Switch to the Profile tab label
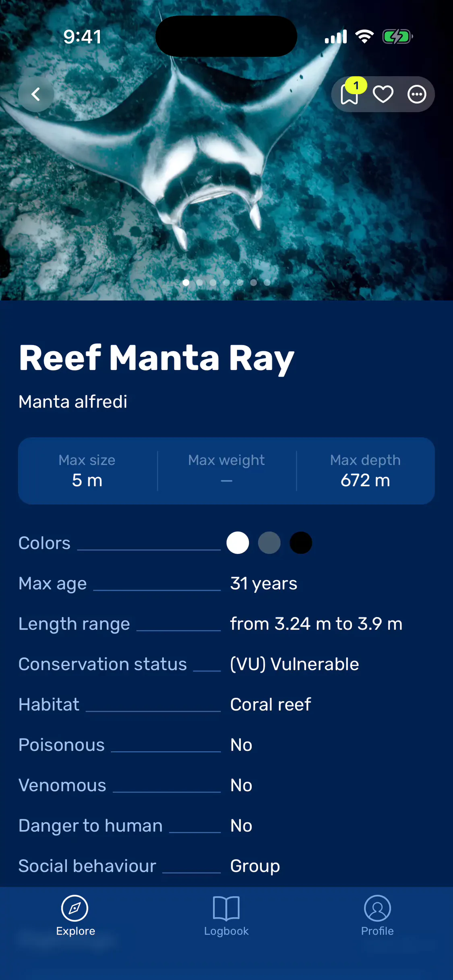Screen dimensions: 453x980 point(377,931)
